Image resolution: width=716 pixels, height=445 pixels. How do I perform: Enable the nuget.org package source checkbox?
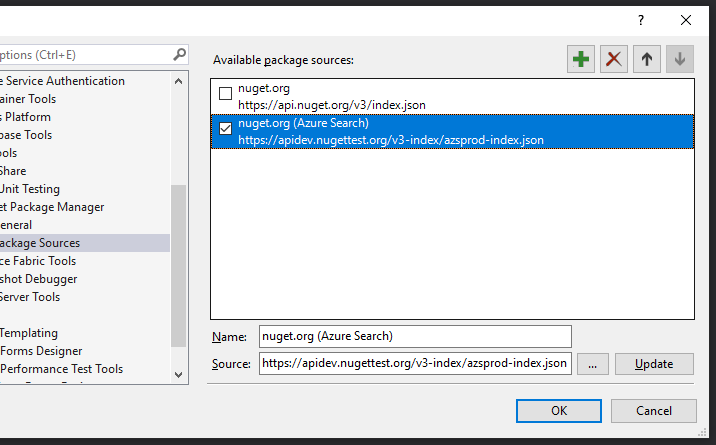coord(226,94)
